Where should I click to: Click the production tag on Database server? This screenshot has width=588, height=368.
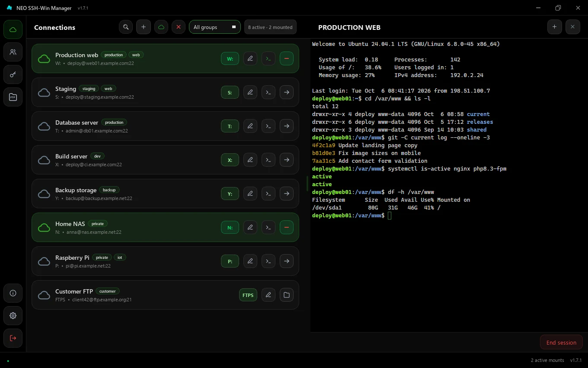point(114,123)
